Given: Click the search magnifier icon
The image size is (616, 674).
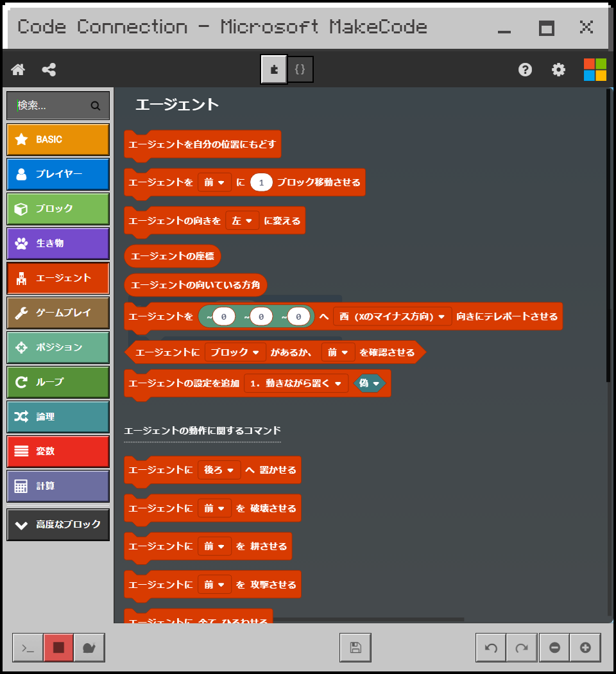Looking at the screenshot, I should tap(96, 106).
